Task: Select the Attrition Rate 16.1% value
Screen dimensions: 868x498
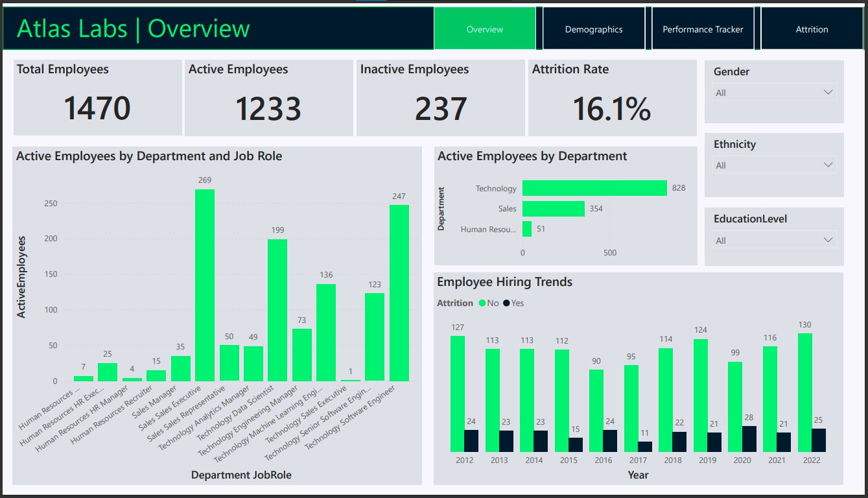Action: point(611,108)
